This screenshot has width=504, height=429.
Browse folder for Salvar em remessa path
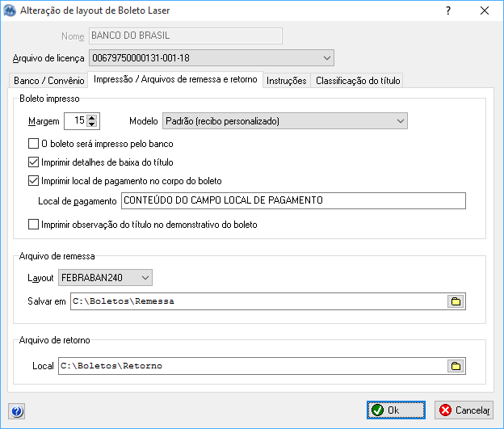[456, 301]
